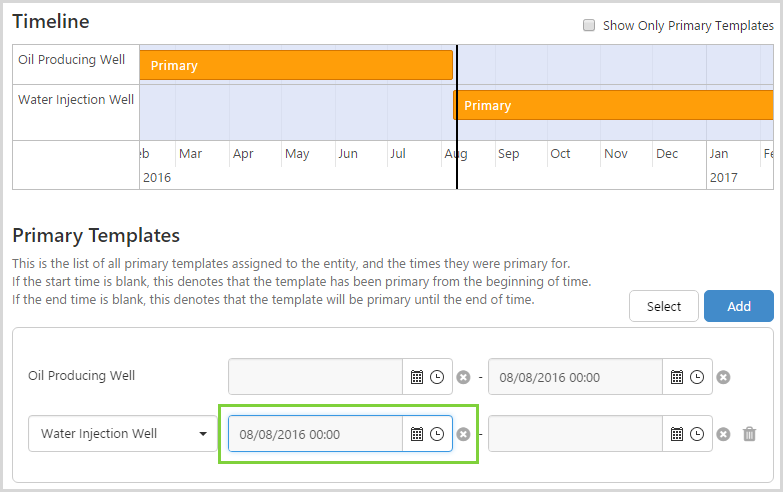Open clock picker for Oil Producing Well start
This screenshot has height=492, width=783.
point(437,377)
